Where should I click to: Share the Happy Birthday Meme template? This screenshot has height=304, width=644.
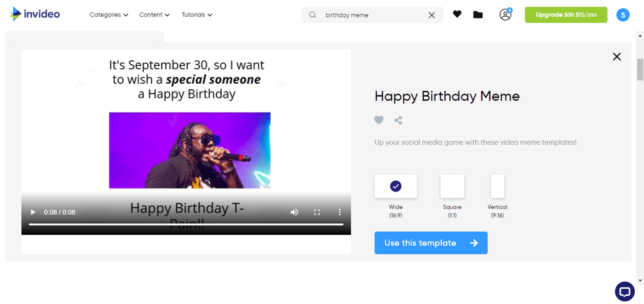coord(398,120)
